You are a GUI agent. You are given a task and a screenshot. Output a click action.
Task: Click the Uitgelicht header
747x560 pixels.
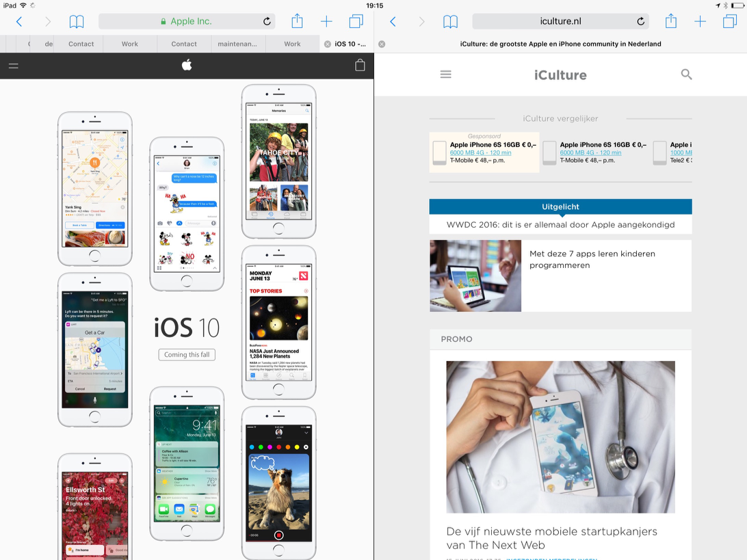pos(560,206)
